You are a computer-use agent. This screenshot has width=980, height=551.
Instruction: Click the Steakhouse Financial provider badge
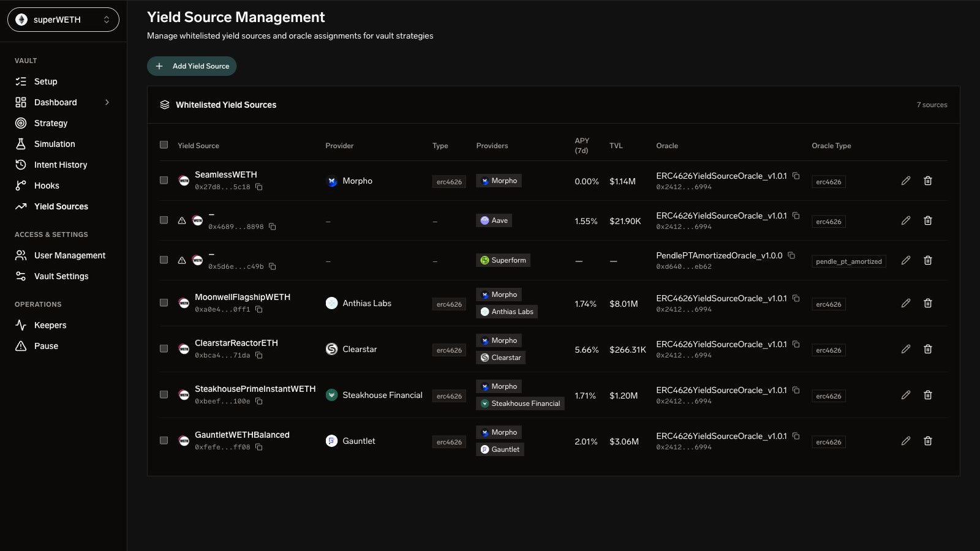(x=520, y=403)
